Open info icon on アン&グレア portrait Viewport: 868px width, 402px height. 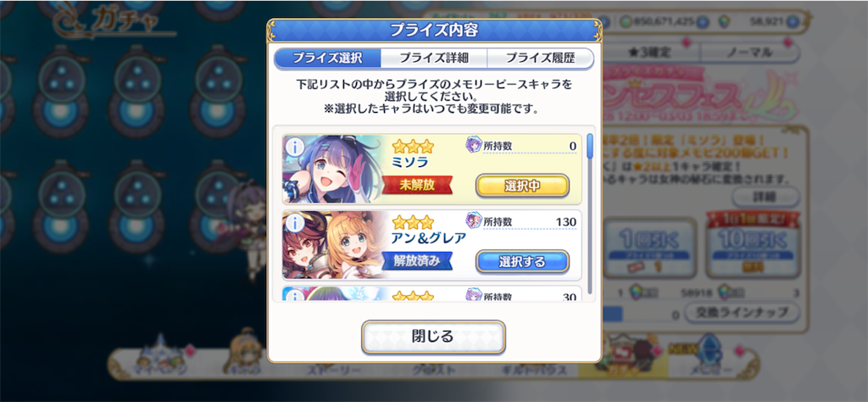click(295, 224)
